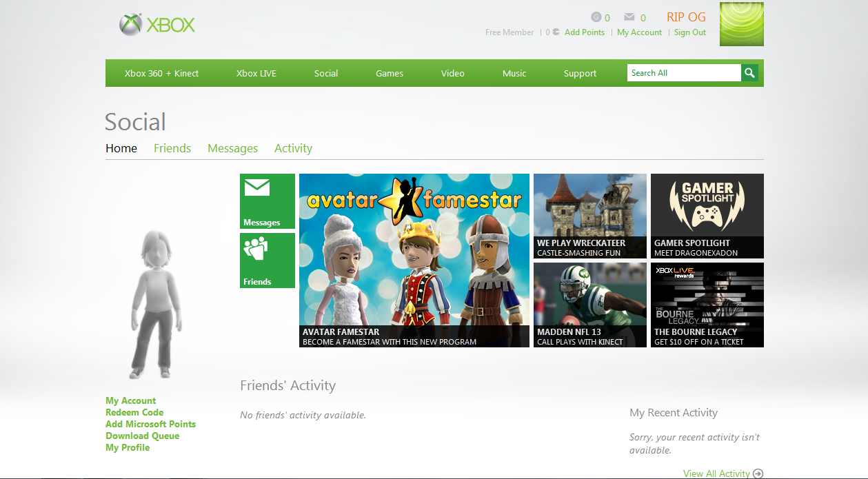Viewport: 868px width, 479px height.
Task: Open My Account link below the avatar
Action: tap(131, 400)
